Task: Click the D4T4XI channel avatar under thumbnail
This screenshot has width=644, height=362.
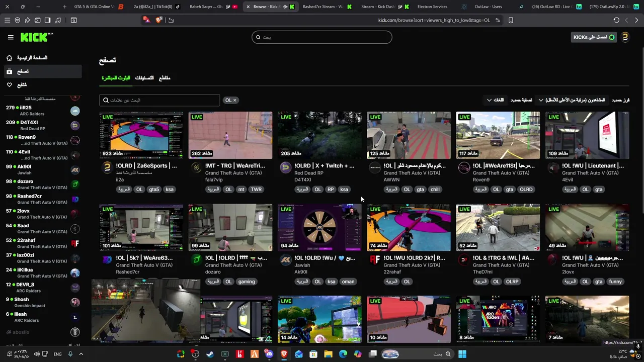Action: coord(286,168)
